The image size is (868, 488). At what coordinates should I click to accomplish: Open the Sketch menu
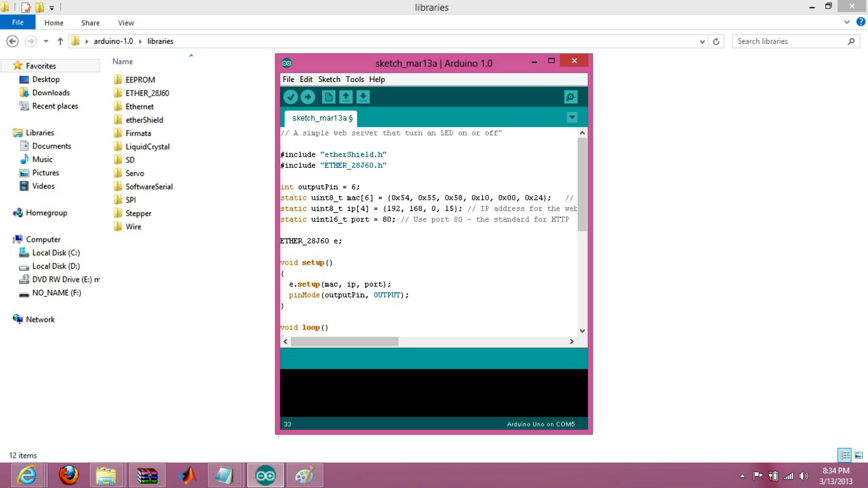tap(328, 79)
